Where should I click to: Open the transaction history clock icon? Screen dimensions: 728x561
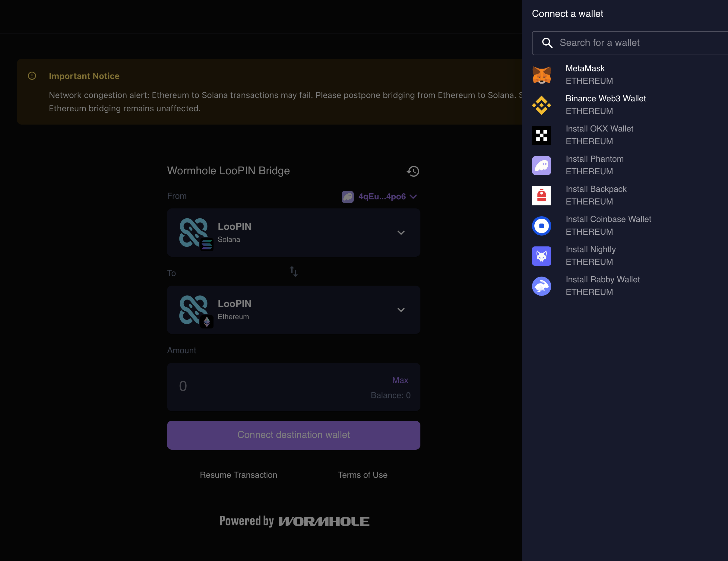click(413, 171)
